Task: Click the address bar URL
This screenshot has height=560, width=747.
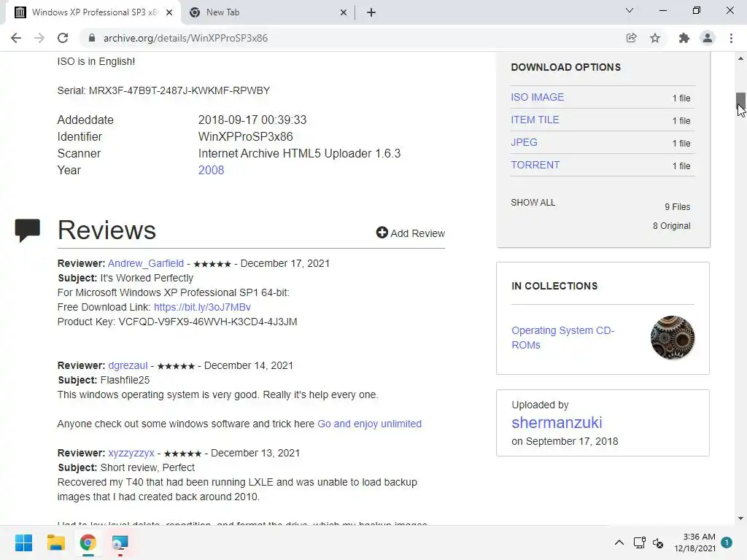Action: [185, 38]
